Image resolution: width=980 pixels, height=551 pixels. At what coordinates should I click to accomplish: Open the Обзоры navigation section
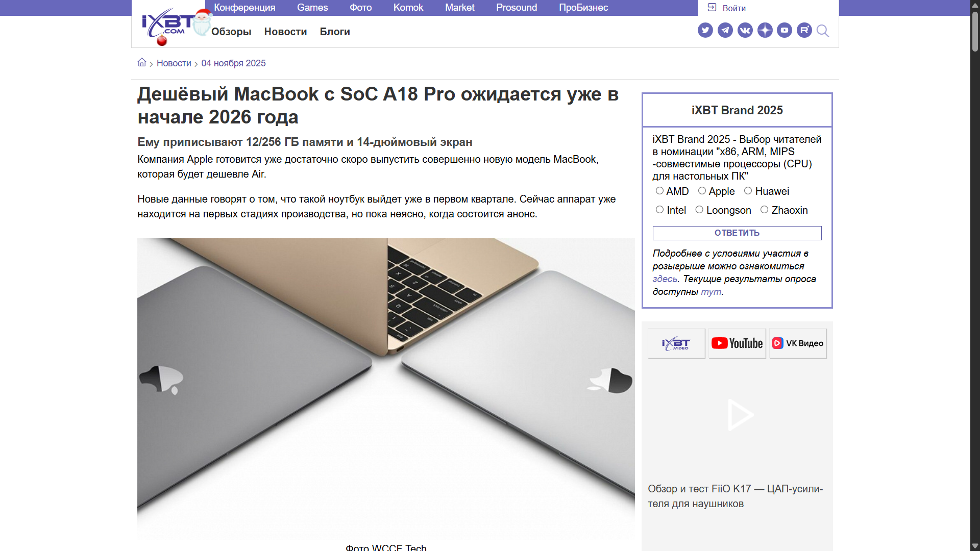(x=231, y=32)
